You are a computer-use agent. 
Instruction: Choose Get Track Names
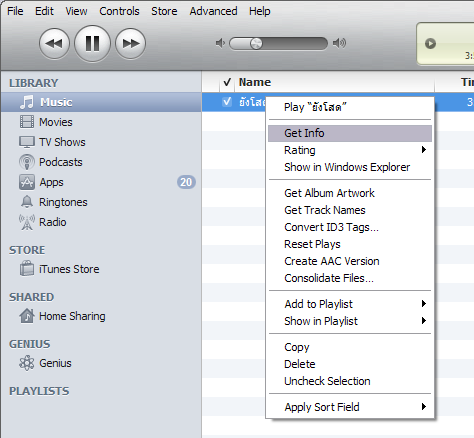(350, 210)
